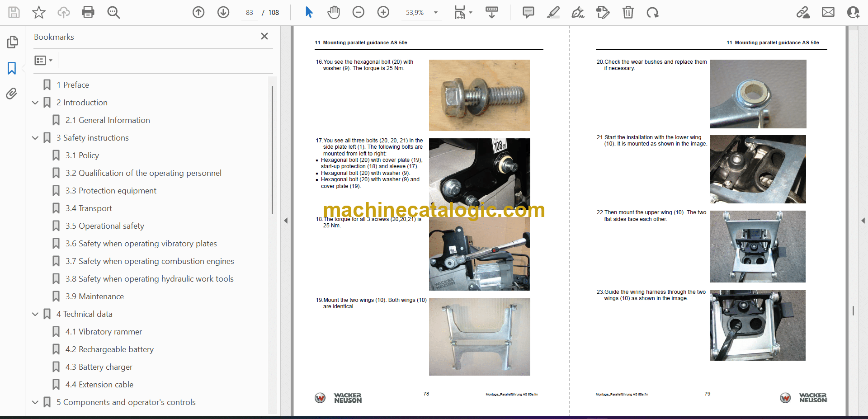Collapse the left navigation pane arrow
Viewport: 868px width, 419px height.
coord(286,221)
